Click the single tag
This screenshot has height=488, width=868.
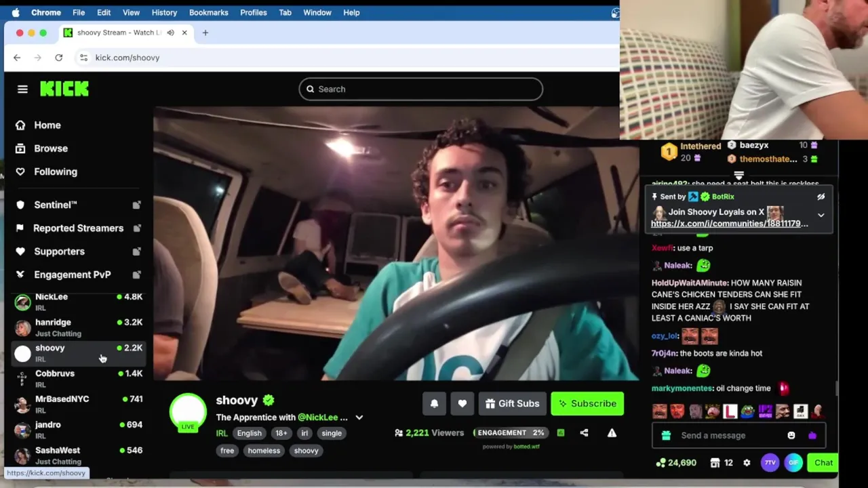point(332,433)
